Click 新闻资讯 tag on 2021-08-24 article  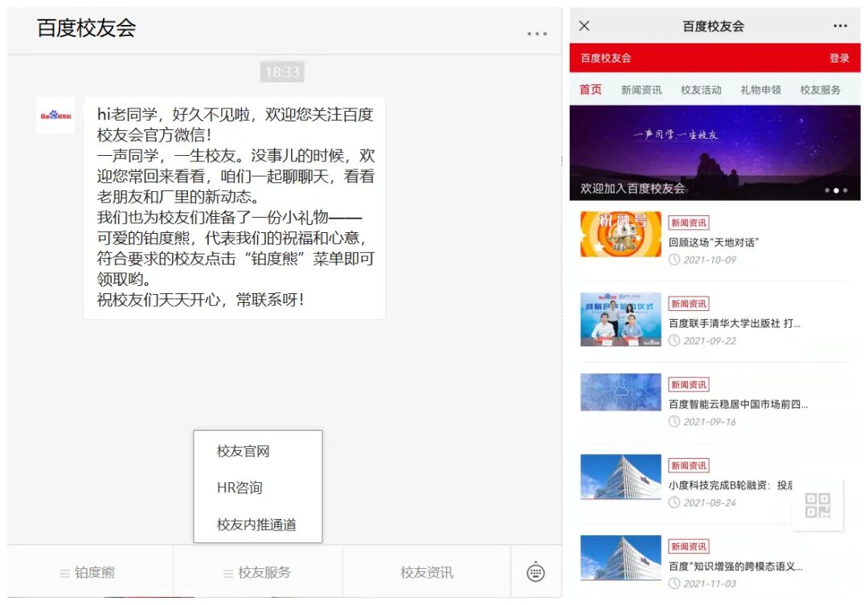tap(689, 465)
